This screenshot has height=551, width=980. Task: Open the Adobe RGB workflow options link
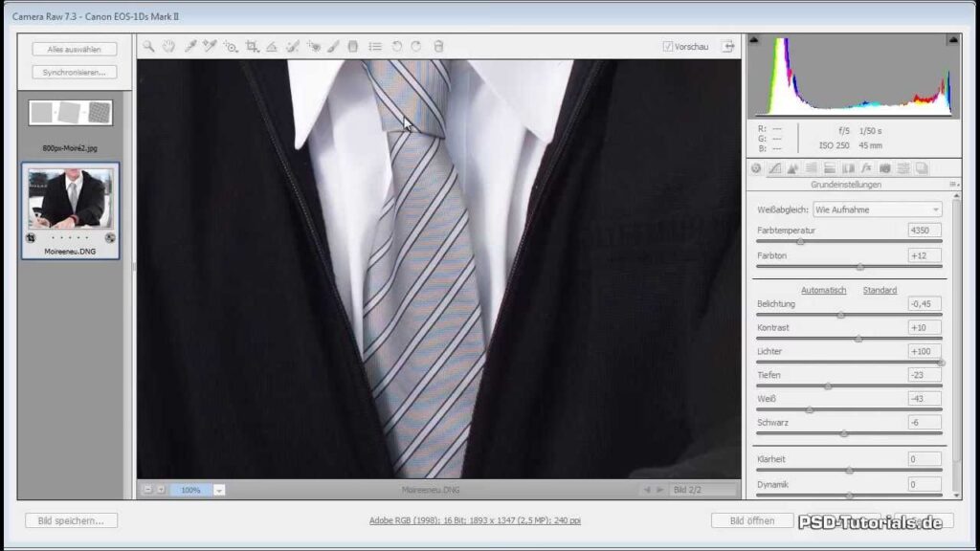tap(475, 520)
